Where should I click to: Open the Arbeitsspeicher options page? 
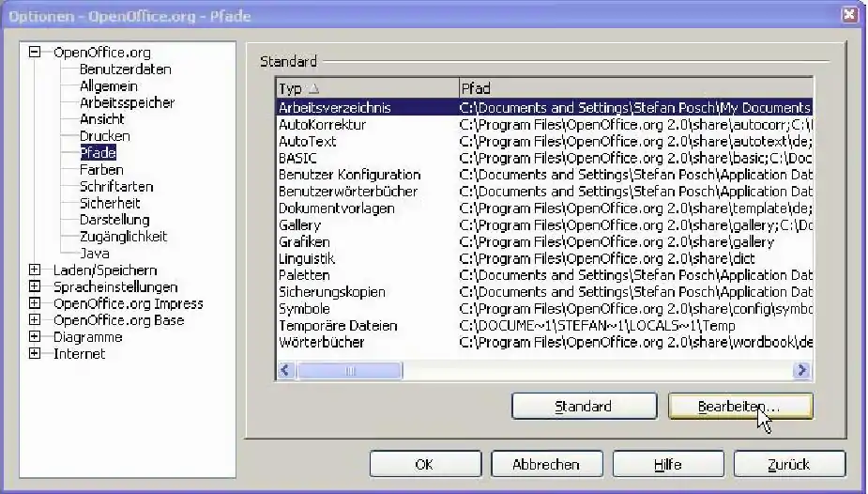tap(127, 102)
